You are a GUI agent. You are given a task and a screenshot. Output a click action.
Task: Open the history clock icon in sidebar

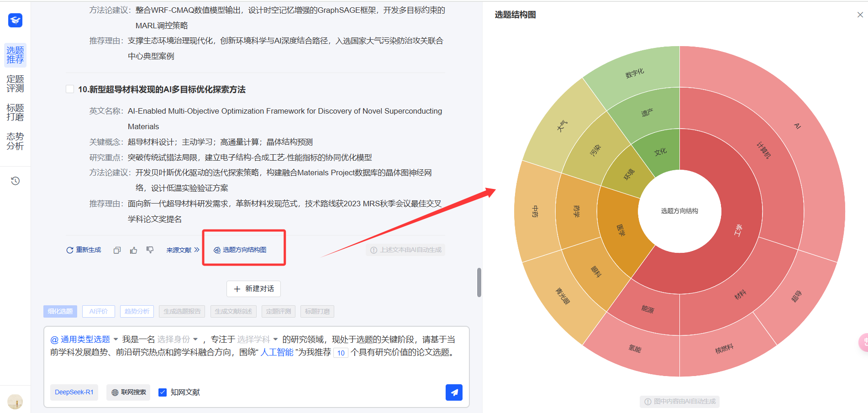15,181
